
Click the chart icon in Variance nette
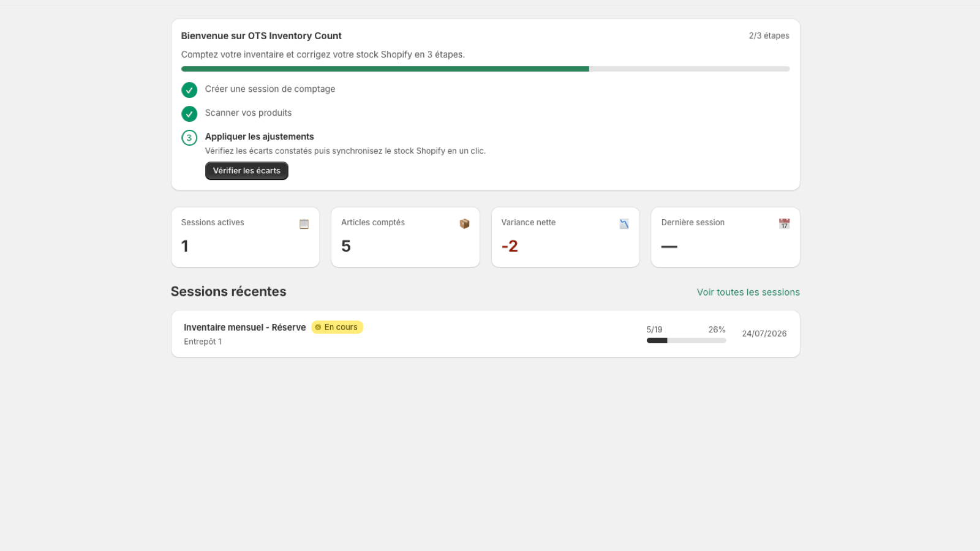(x=624, y=224)
